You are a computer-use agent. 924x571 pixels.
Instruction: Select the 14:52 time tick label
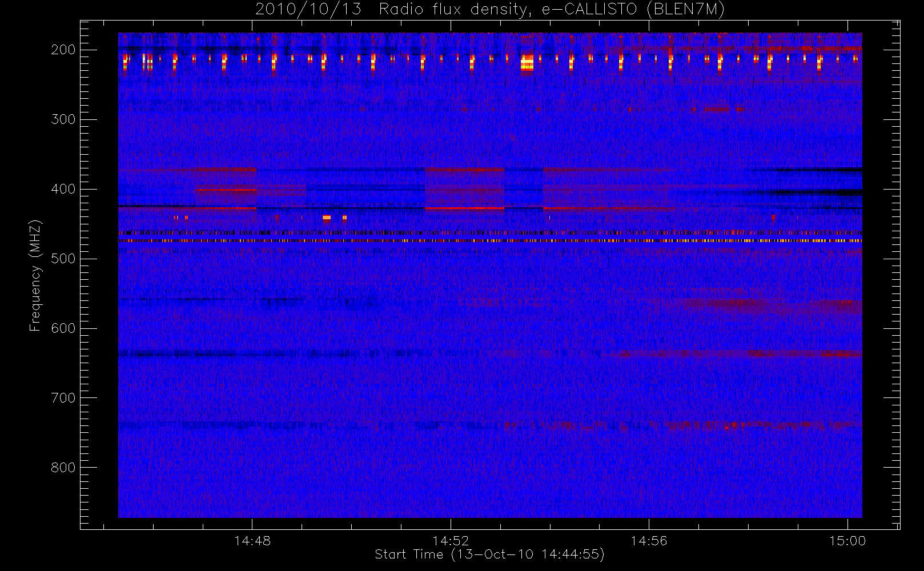pos(451,541)
